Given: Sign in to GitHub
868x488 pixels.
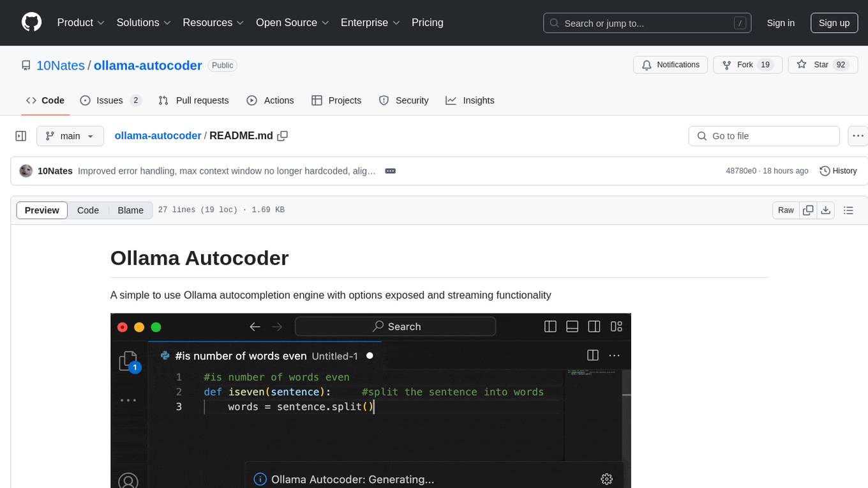Looking at the screenshot, I should click(x=781, y=23).
